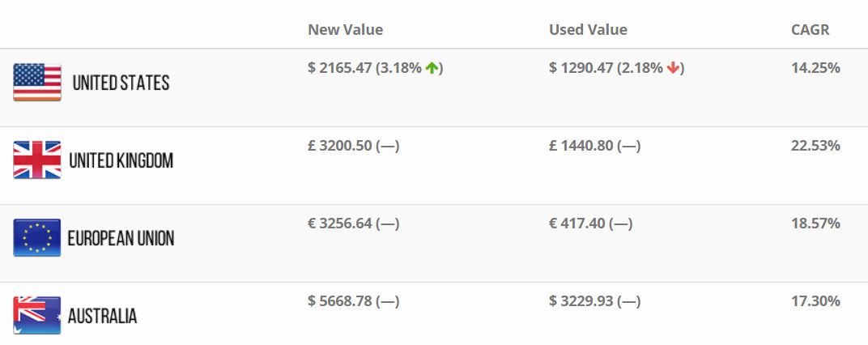Click the Australia flag icon
This screenshot has height=345, width=868.
(37, 315)
